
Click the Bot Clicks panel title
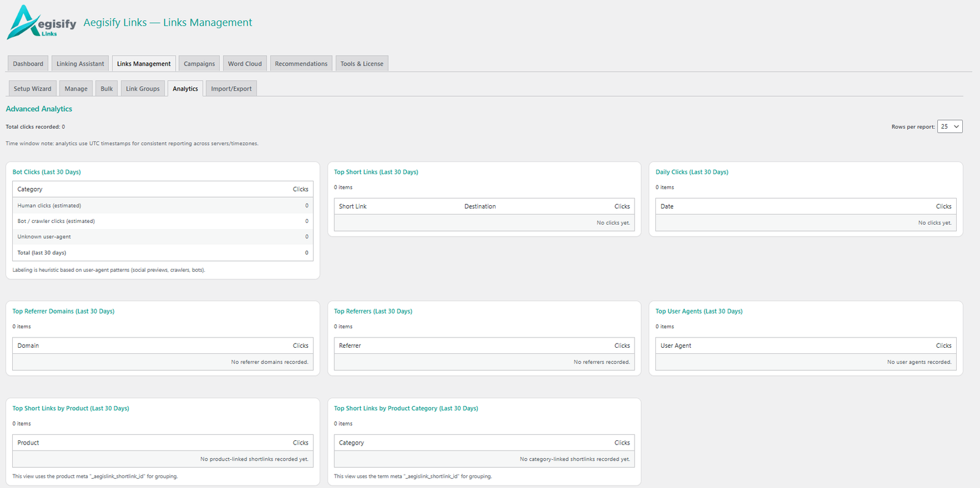(47, 172)
